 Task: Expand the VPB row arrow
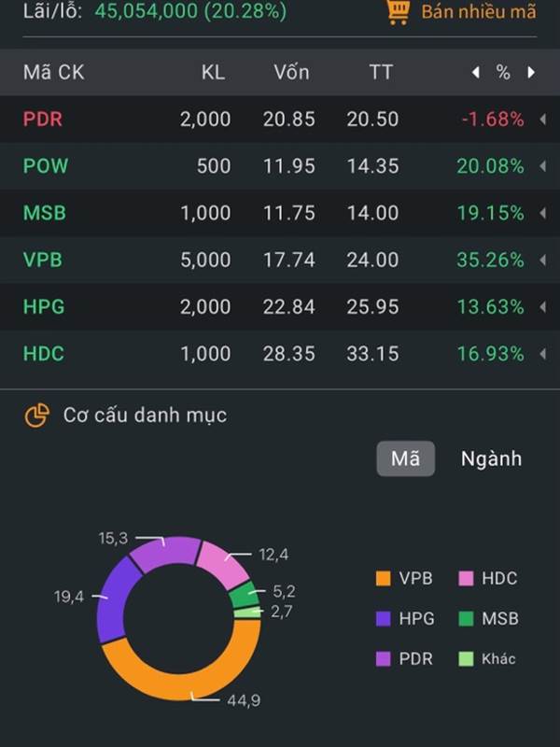pyautogui.click(x=543, y=260)
